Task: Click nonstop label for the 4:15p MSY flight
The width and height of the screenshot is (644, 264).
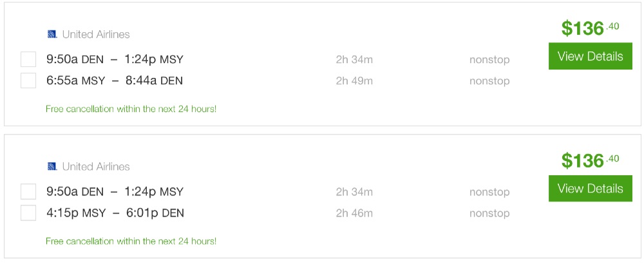Action: tap(489, 212)
